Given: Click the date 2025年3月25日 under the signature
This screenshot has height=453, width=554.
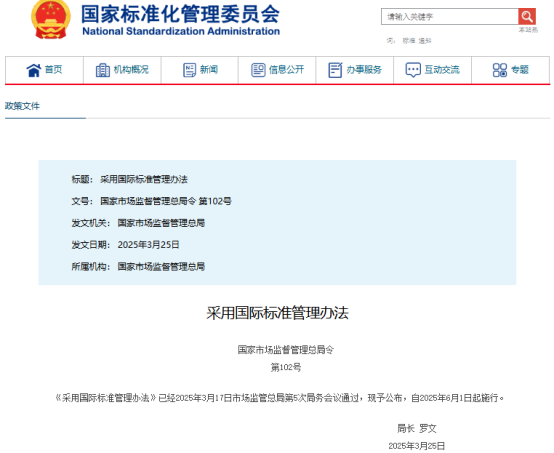Looking at the screenshot, I should pyautogui.click(x=417, y=446).
